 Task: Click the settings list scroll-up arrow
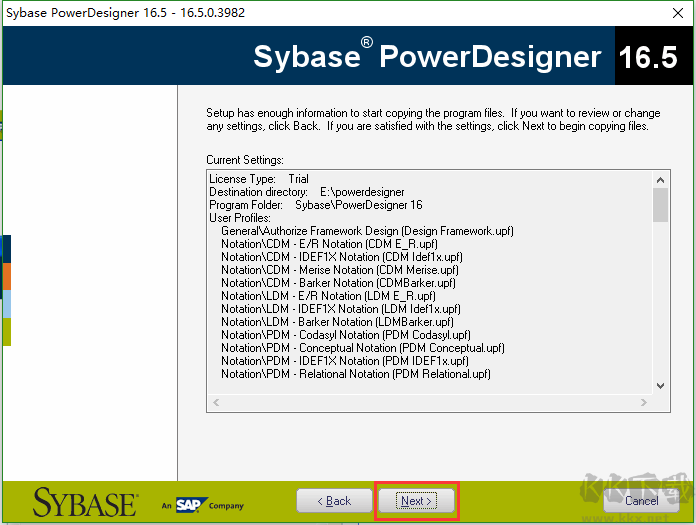point(660,177)
